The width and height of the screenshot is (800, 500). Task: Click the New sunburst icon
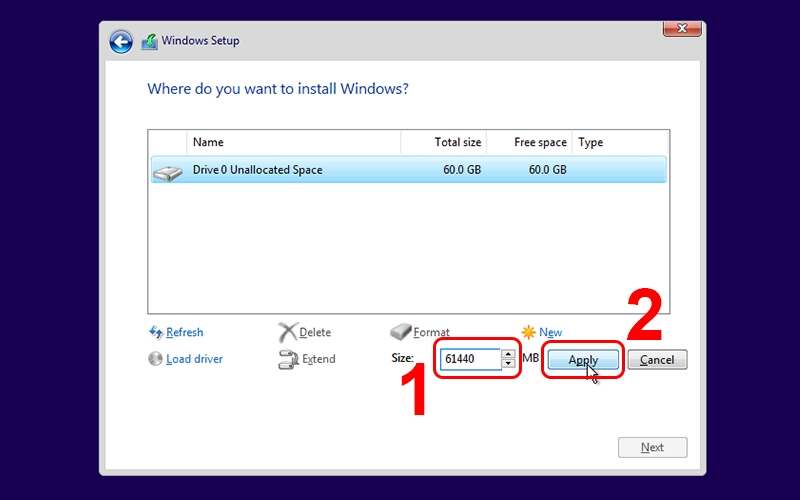click(x=529, y=333)
